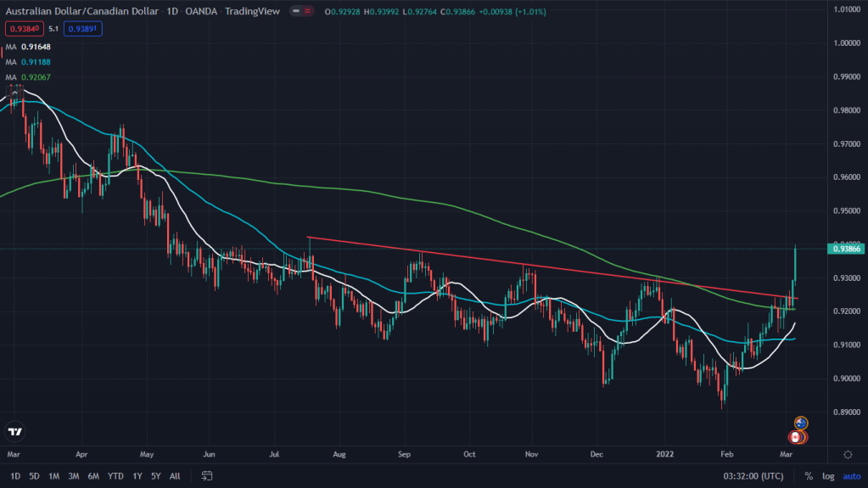Screen dimensions: 868x488
Task: Toggle percent scale mode
Action: [x=809, y=476]
